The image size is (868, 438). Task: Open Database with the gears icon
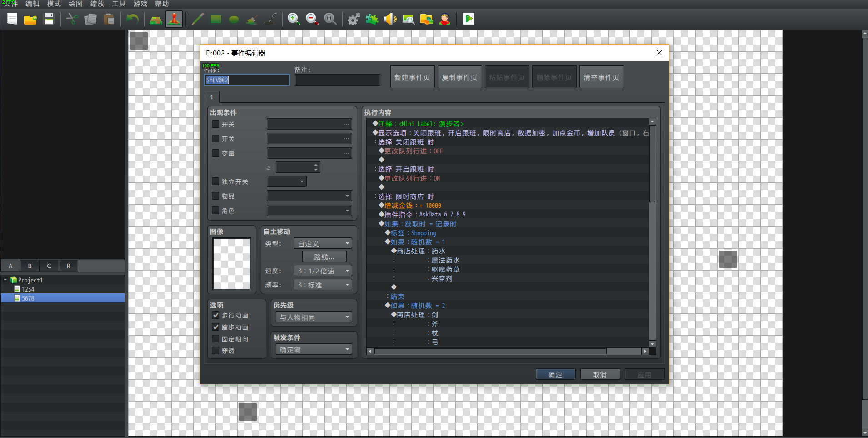click(x=354, y=19)
